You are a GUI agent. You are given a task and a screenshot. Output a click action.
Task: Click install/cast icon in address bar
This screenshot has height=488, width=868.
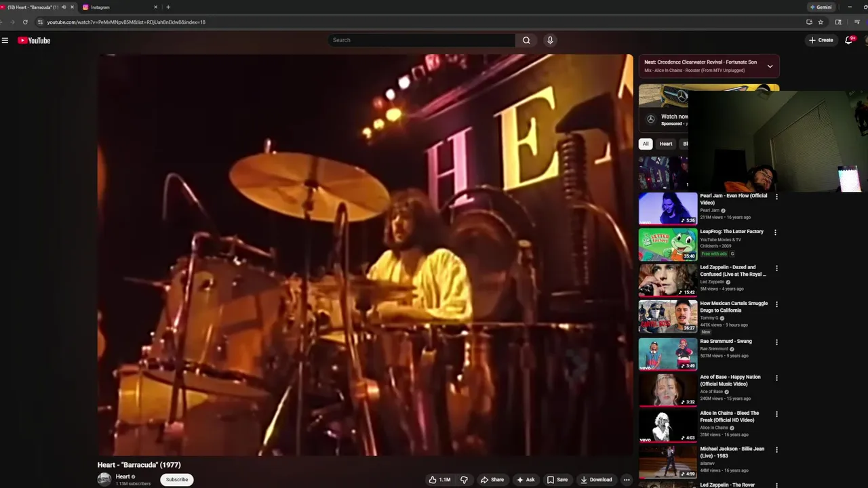pos(809,22)
